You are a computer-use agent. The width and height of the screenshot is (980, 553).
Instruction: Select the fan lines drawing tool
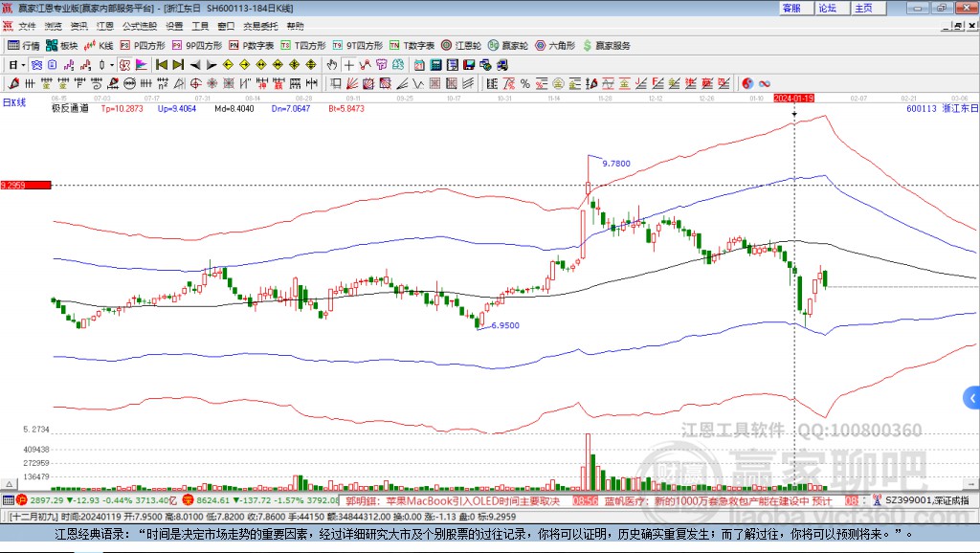point(352,83)
